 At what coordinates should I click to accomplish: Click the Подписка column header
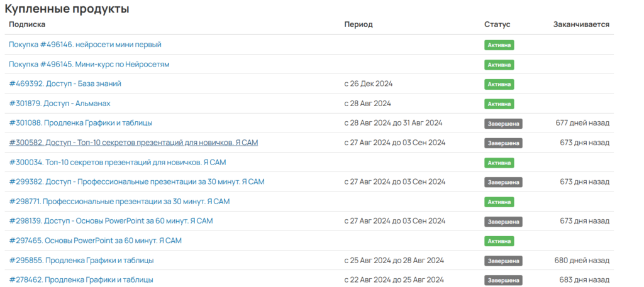(27, 24)
